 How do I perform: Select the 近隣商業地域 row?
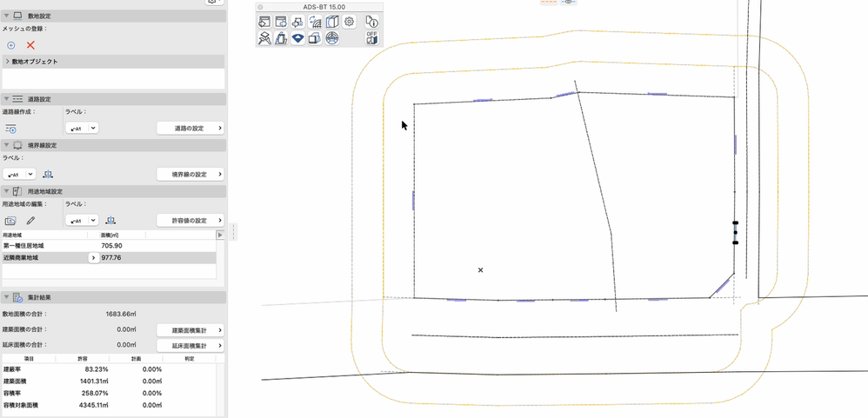pyautogui.click(x=109, y=257)
